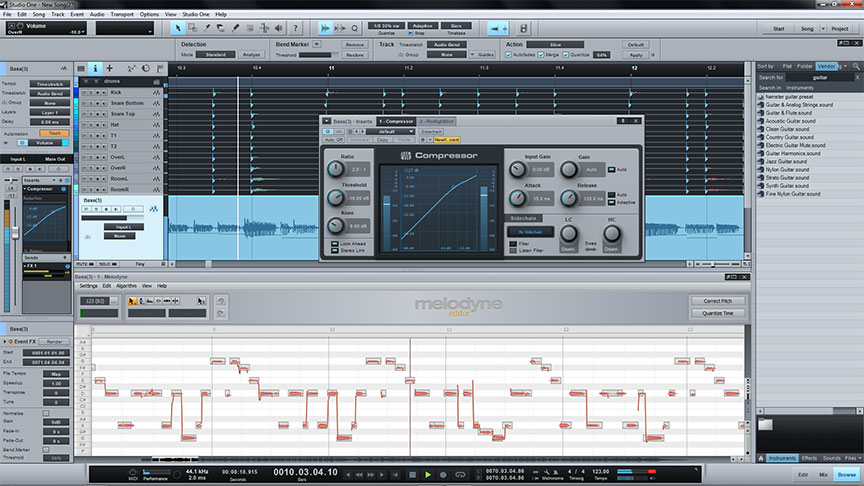Screen dimensions: 864x486
Task: Toggle Stereo Link in the Compressor
Action: 335,250
